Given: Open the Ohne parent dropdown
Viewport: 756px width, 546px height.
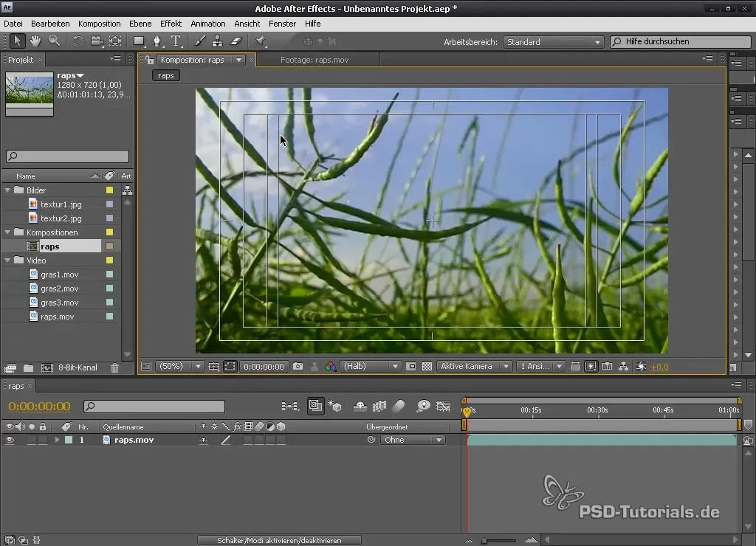Looking at the screenshot, I should tap(413, 440).
